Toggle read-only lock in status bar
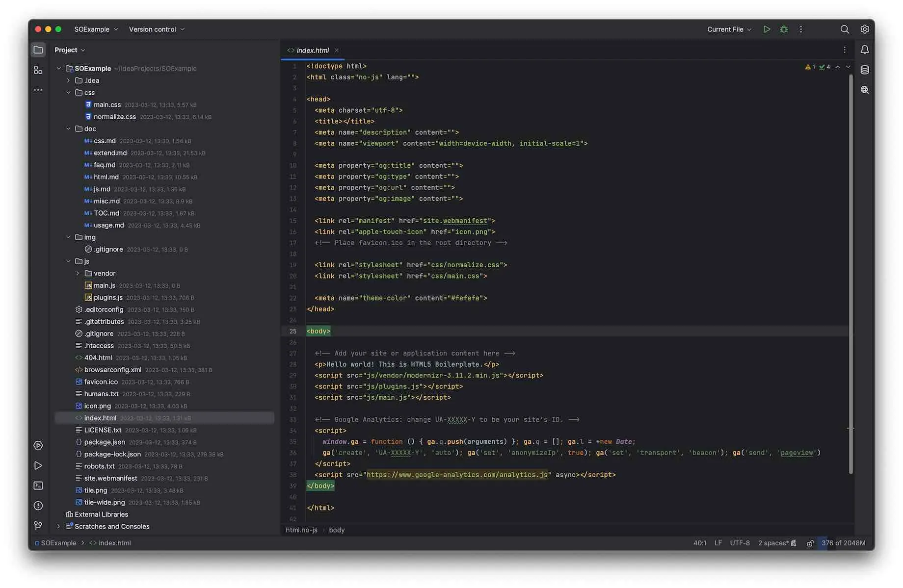Image resolution: width=903 pixels, height=588 pixels. 810,543
